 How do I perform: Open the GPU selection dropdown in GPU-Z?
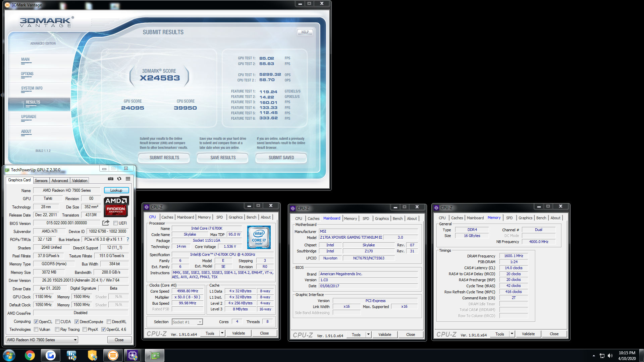42,340
